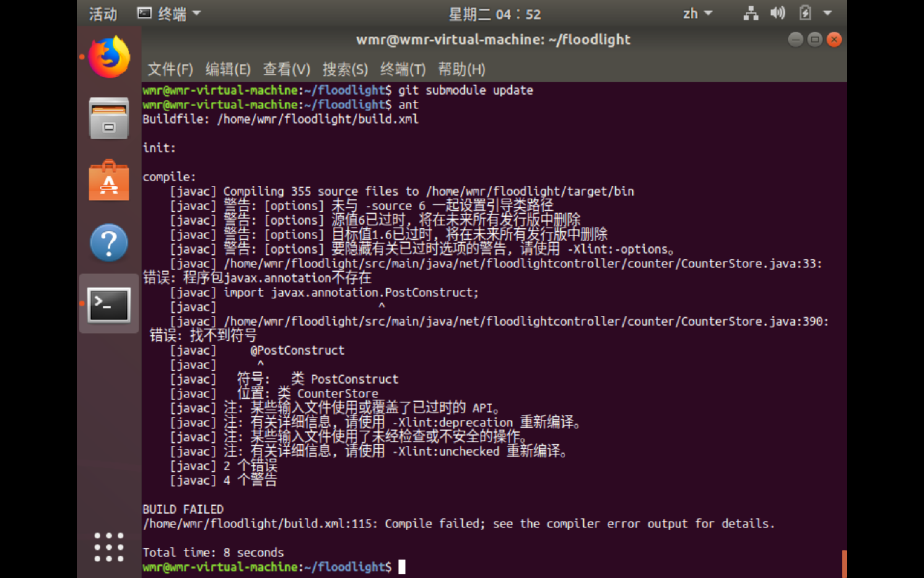The width and height of the screenshot is (924, 578).
Task: Open the 搜索(S) menu
Action: [x=345, y=69]
